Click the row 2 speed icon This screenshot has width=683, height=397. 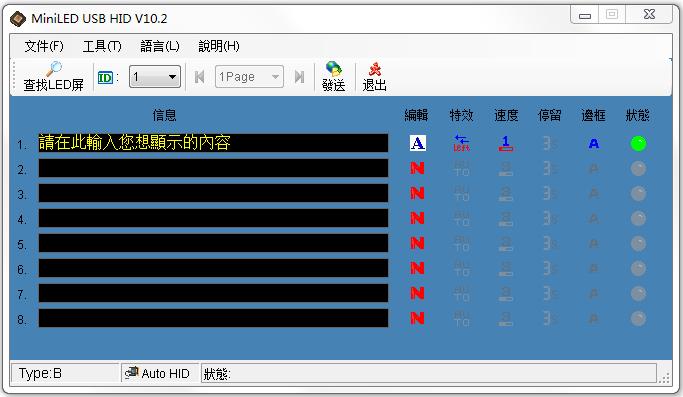tap(506, 169)
